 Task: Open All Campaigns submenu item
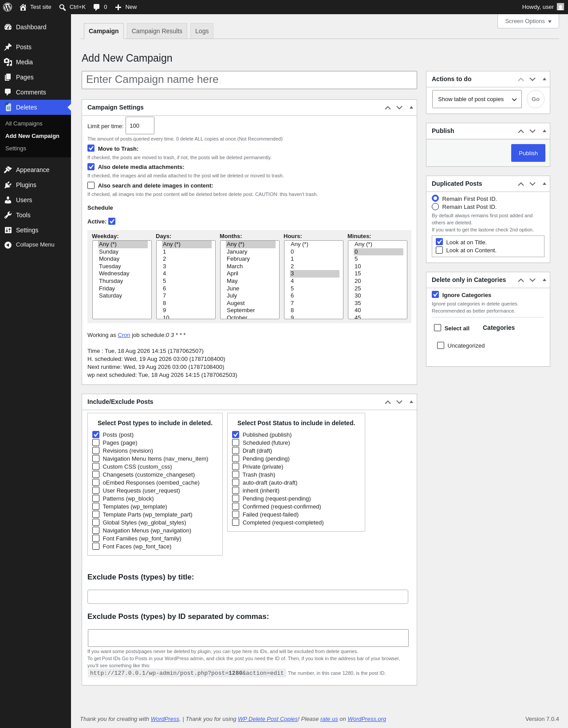click(24, 124)
